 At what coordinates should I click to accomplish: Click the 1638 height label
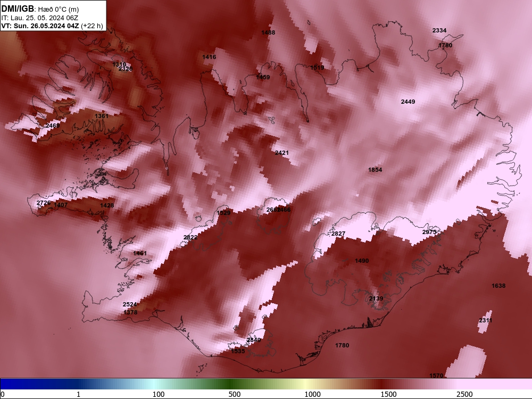(498, 286)
